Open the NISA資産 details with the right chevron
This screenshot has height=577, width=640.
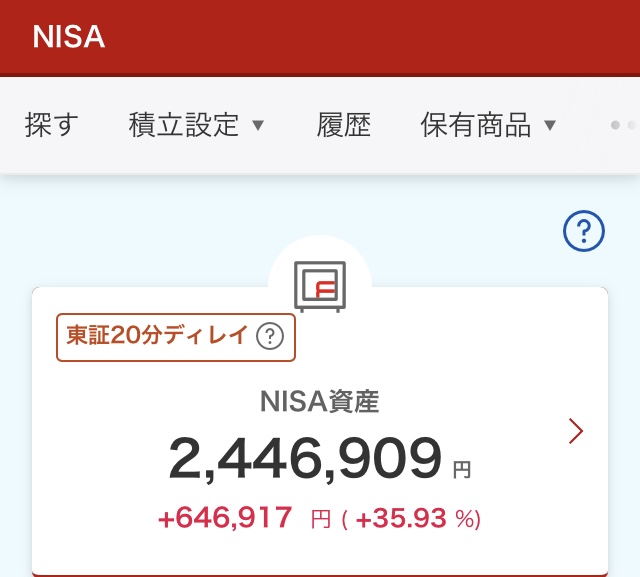[x=575, y=431]
